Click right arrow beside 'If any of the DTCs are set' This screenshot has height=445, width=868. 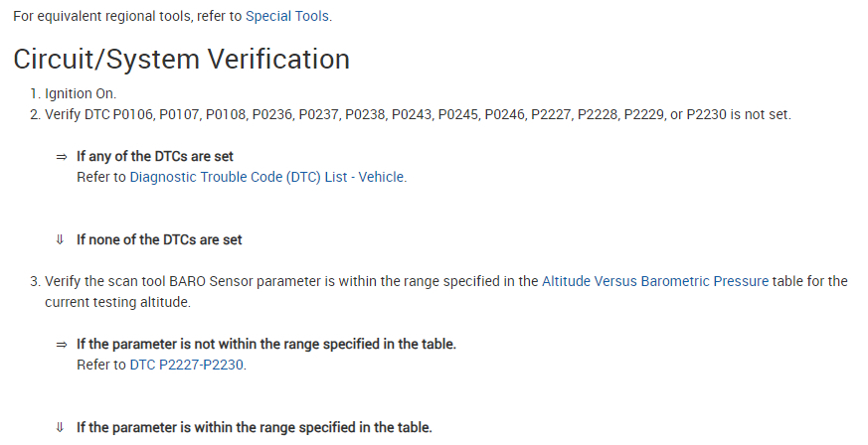61,157
